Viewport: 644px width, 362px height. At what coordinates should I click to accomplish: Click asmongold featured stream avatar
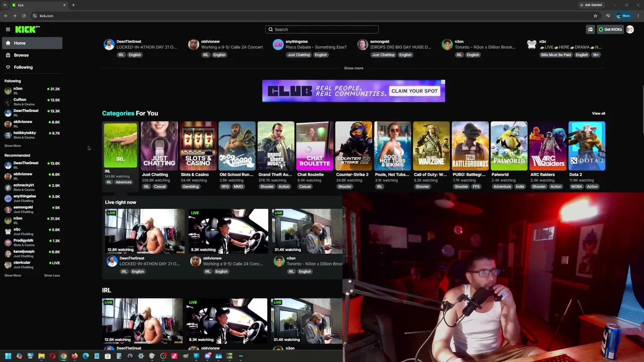[x=362, y=45]
